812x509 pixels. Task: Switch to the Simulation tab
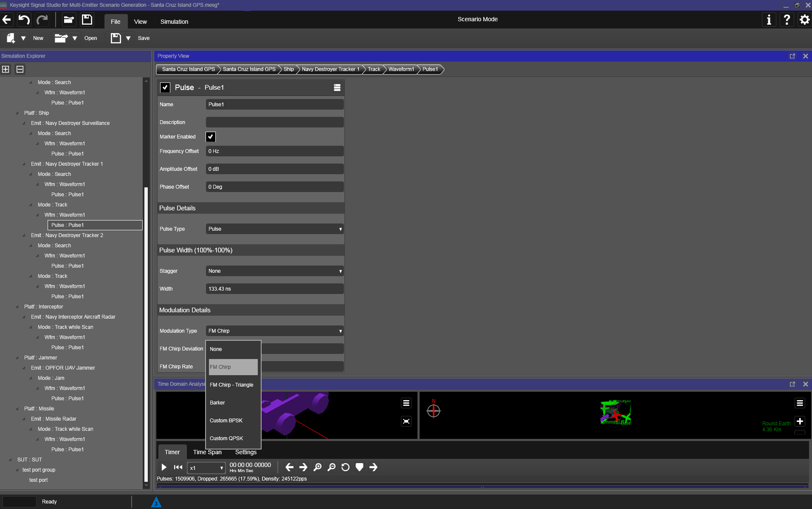(174, 22)
